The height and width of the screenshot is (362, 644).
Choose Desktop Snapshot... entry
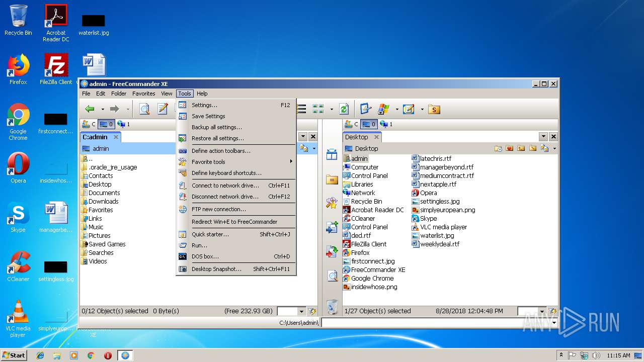click(x=235, y=269)
